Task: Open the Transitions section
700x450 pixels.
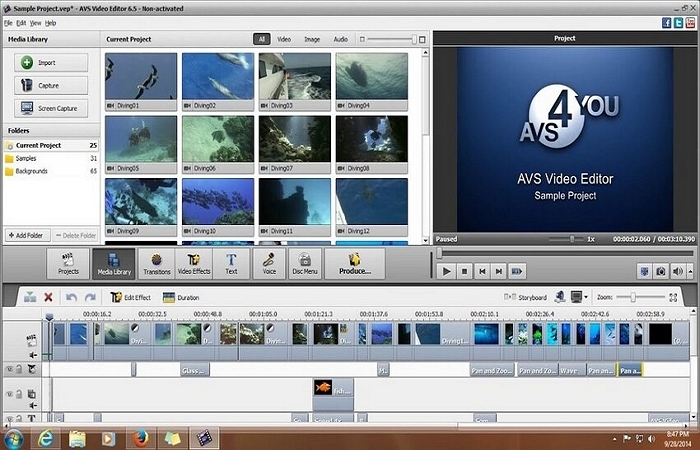Action: click(x=157, y=264)
